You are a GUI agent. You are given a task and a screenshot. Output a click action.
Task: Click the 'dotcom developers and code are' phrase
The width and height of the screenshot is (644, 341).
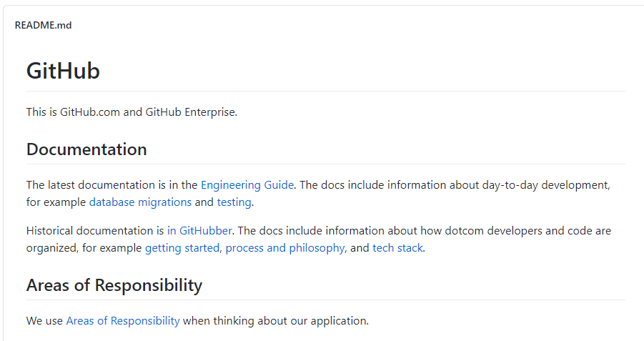pyautogui.click(x=527, y=231)
